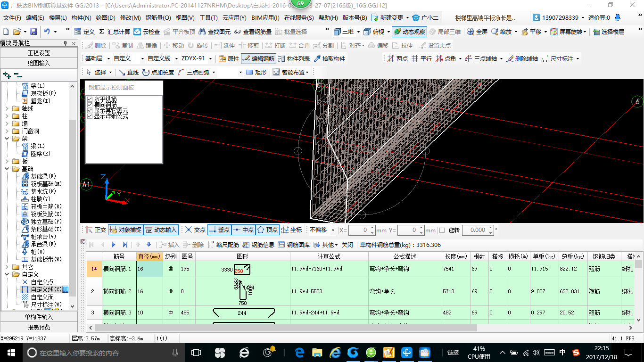Open 构件列表 component list

click(x=294, y=58)
